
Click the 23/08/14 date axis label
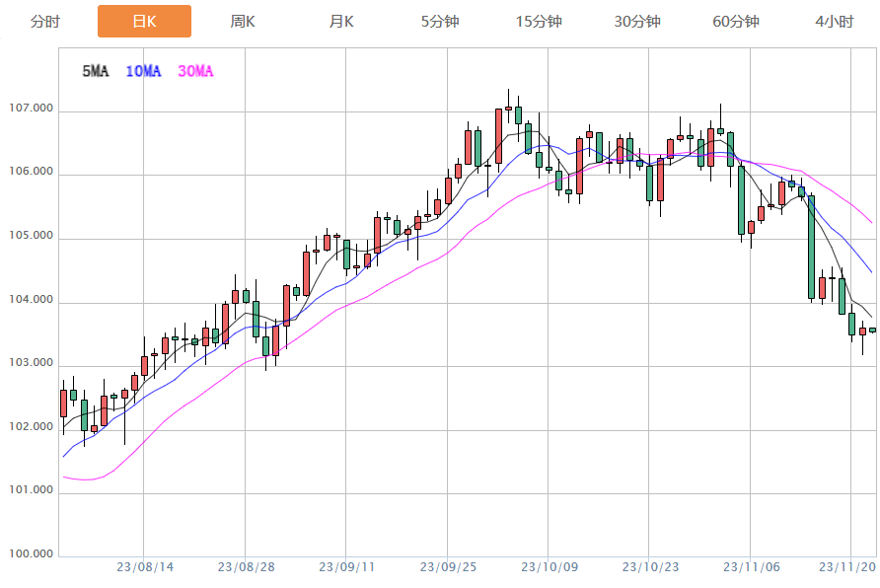pyautogui.click(x=145, y=567)
